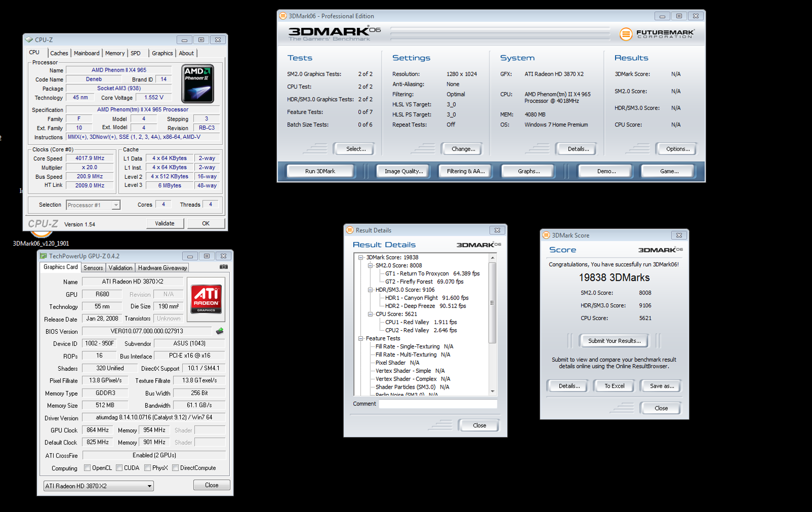812x512 pixels.
Task: Open the Graphs... dialog
Action: point(529,171)
